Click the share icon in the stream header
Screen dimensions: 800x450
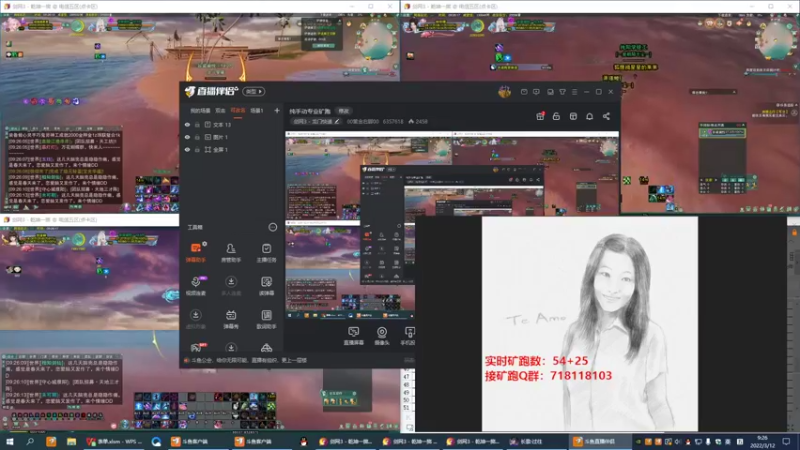606,116
